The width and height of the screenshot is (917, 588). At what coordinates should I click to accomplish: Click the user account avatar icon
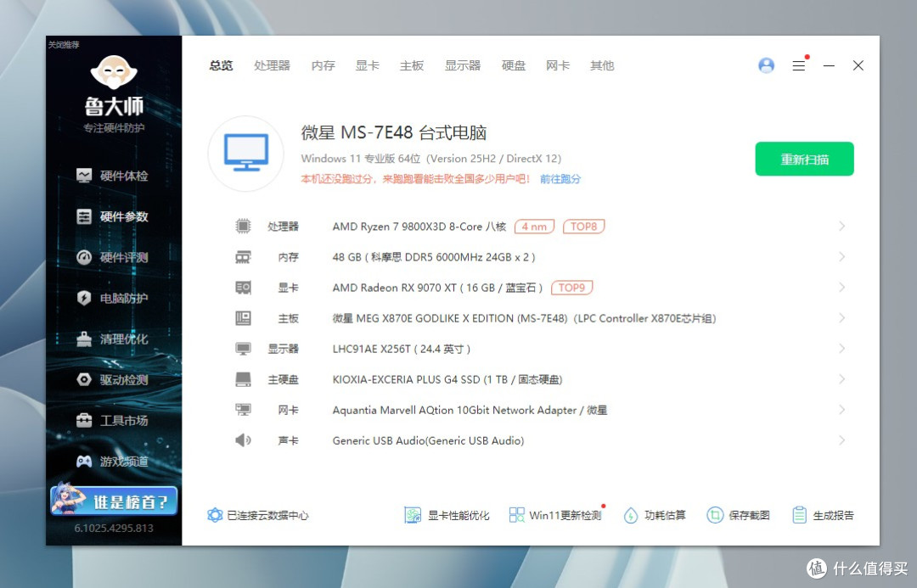tap(766, 65)
